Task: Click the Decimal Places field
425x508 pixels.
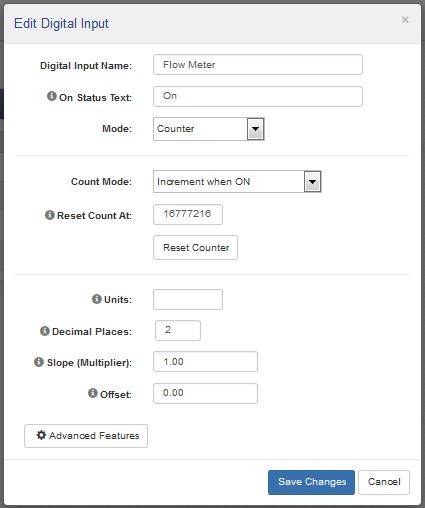Action: (178, 330)
